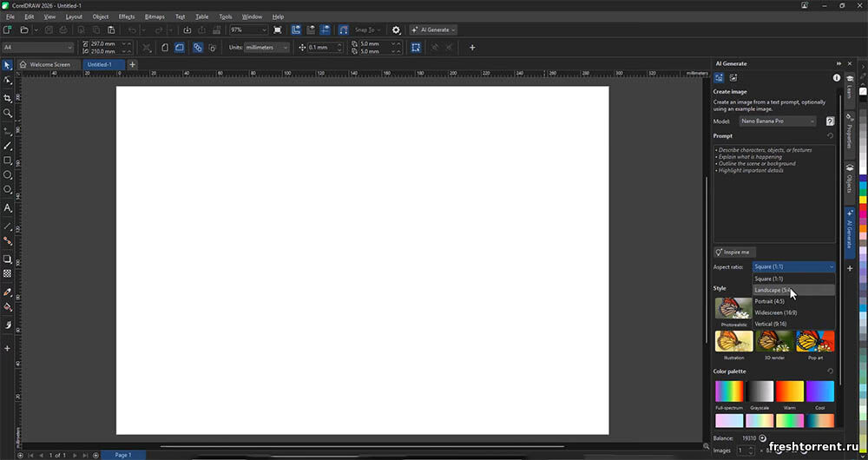Open the Options gear icon in toolbar
Viewport: 868px width, 460px height.
(x=397, y=30)
